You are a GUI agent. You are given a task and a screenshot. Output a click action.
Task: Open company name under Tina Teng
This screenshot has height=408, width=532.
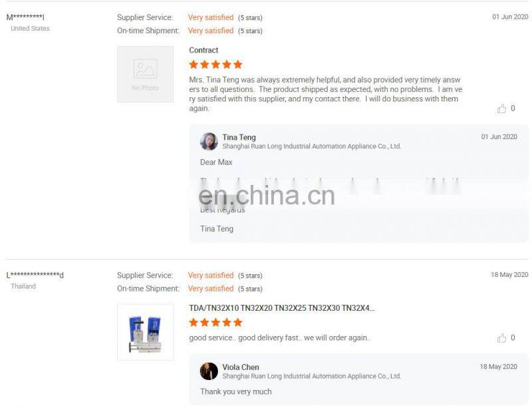(x=311, y=146)
